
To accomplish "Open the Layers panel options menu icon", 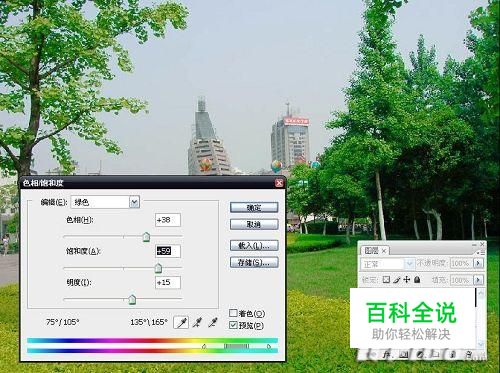I will pyautogui.click(x=481, y=253).
